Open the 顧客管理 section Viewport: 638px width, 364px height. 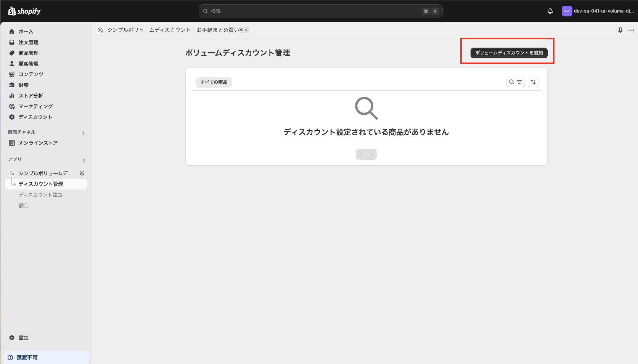point(29,64)
